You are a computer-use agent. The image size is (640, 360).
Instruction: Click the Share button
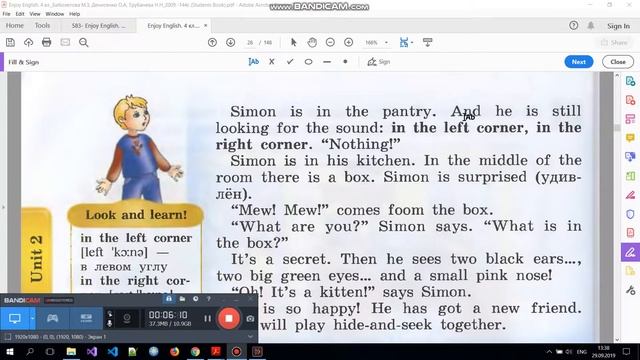[x=614, y=42]
